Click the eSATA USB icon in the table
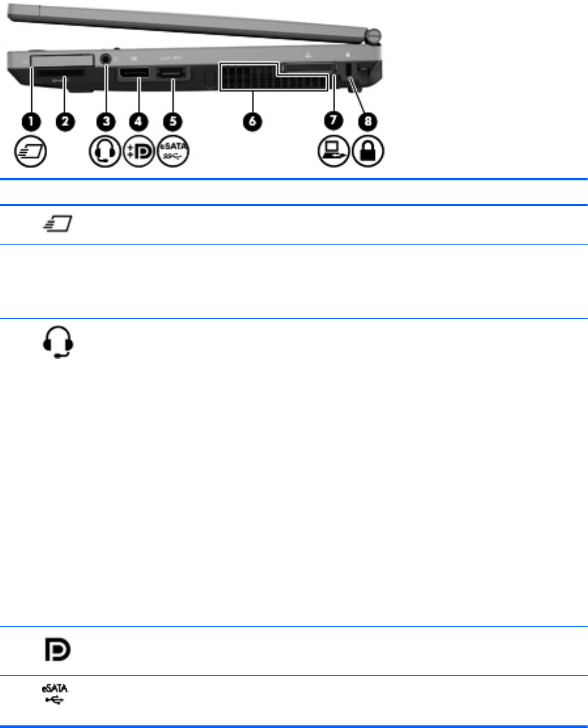 [55, 694]
